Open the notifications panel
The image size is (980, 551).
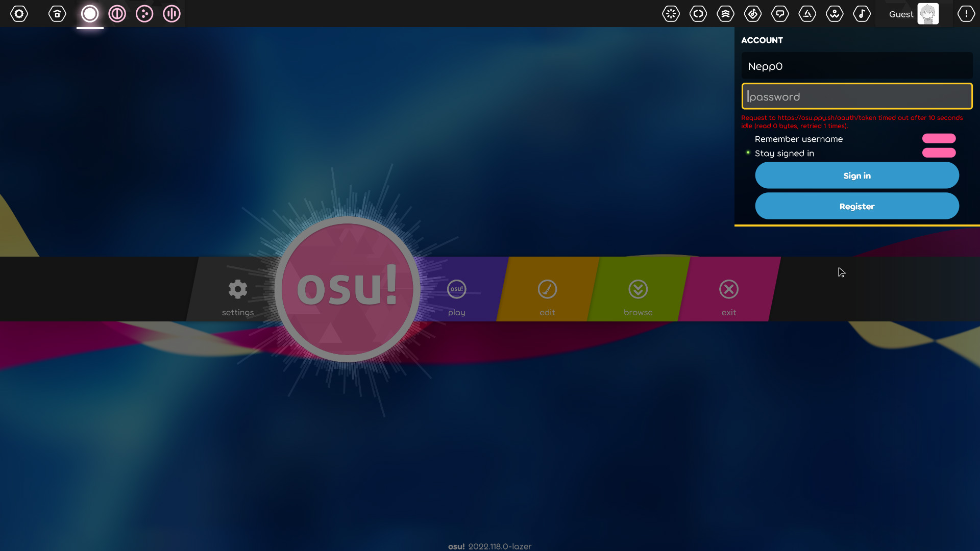coord(966,14)
